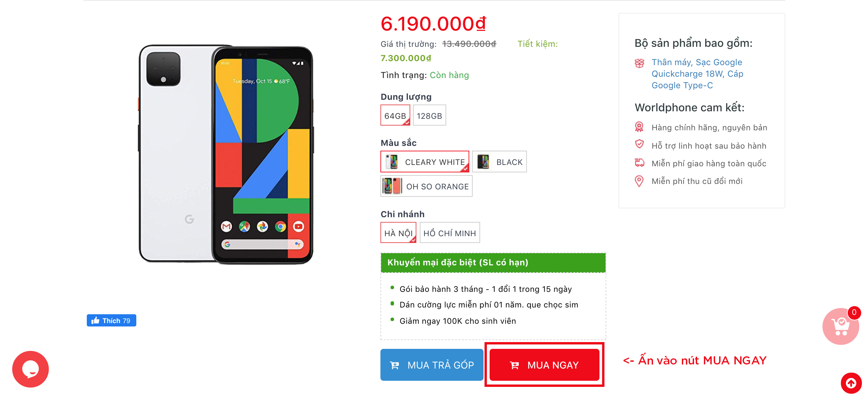The width and height of the screenshot is (868, 394).
Task: Pick the OH SO ORANGE color
Action: [426, 186]
